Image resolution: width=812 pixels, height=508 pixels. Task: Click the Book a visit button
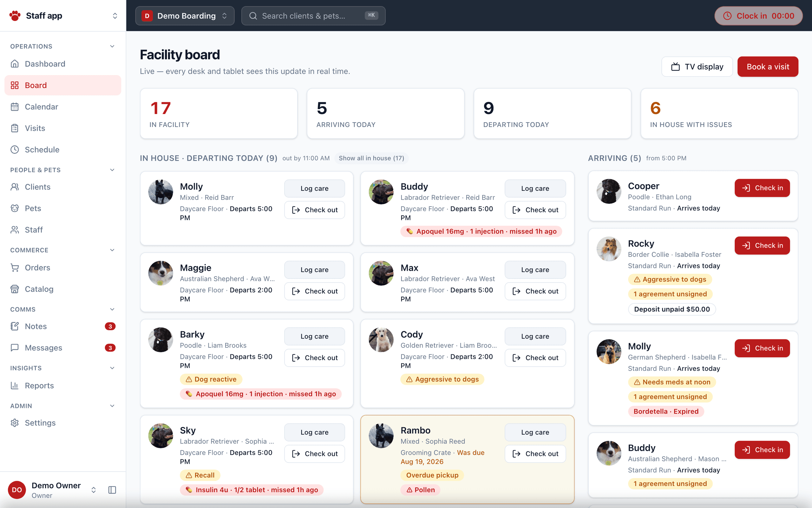click(x=768, y=67)
